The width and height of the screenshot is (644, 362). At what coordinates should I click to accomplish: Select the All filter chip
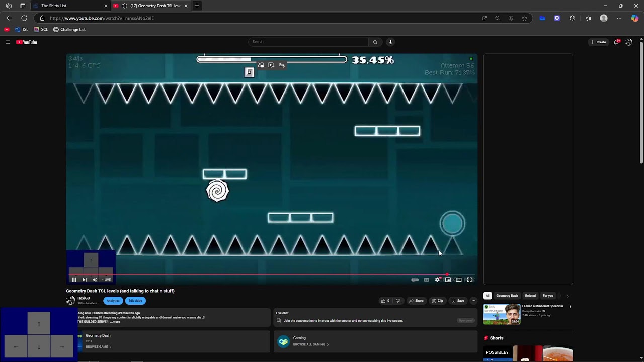point(487,296)
